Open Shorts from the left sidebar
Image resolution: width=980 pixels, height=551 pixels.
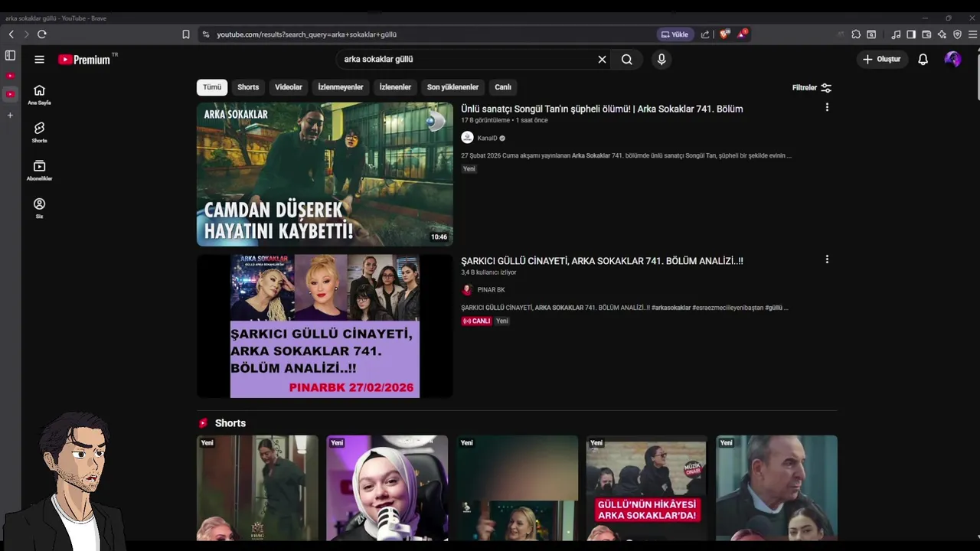click(x=39, y=132)
